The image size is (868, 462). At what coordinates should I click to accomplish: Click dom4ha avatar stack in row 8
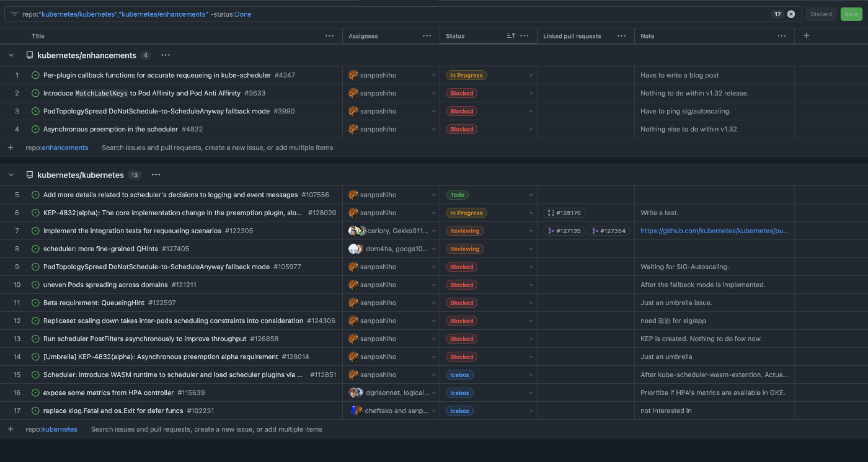(356, 249)
